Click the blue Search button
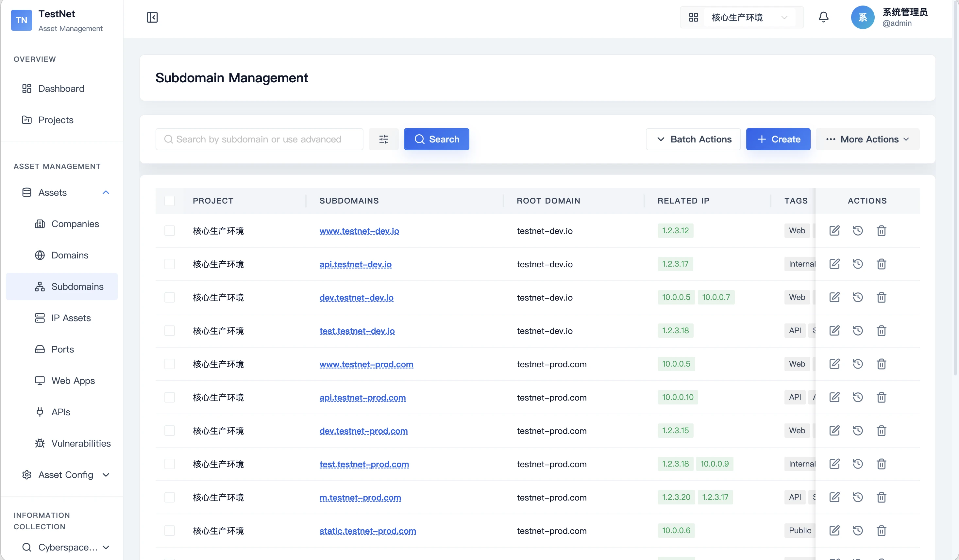The image size is (959, 560). (x=436, y=139)
